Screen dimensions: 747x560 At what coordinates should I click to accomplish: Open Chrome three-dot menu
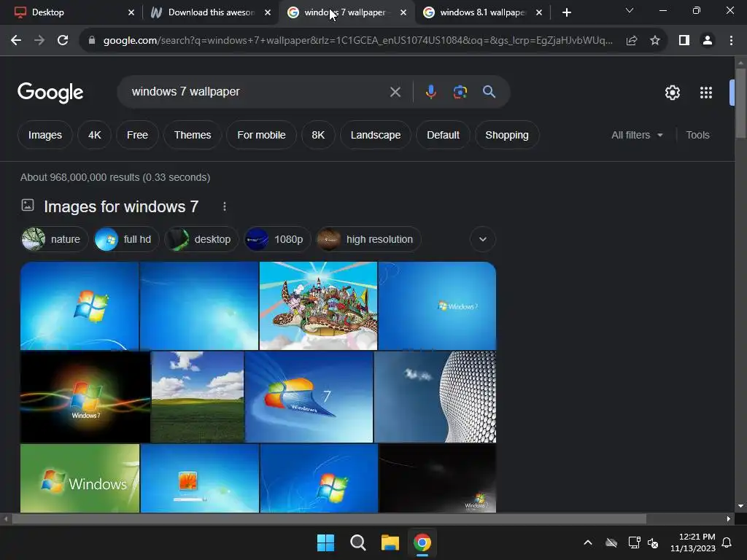pos(731,41)
